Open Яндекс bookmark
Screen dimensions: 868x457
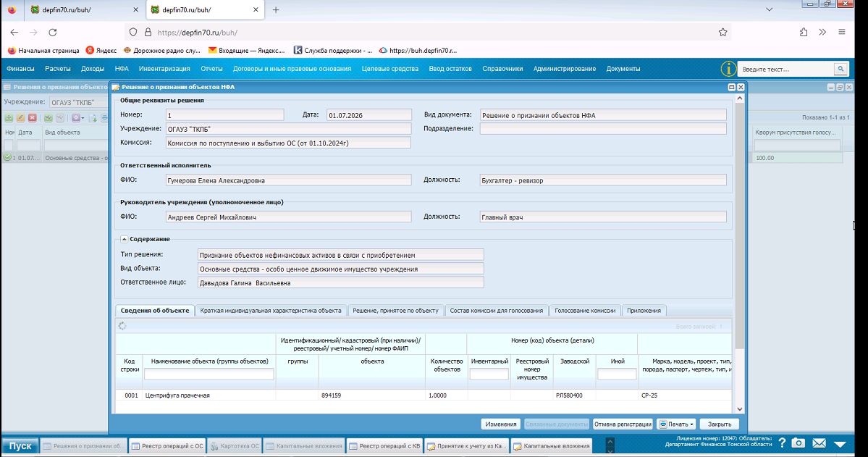[x=101, y=51]
